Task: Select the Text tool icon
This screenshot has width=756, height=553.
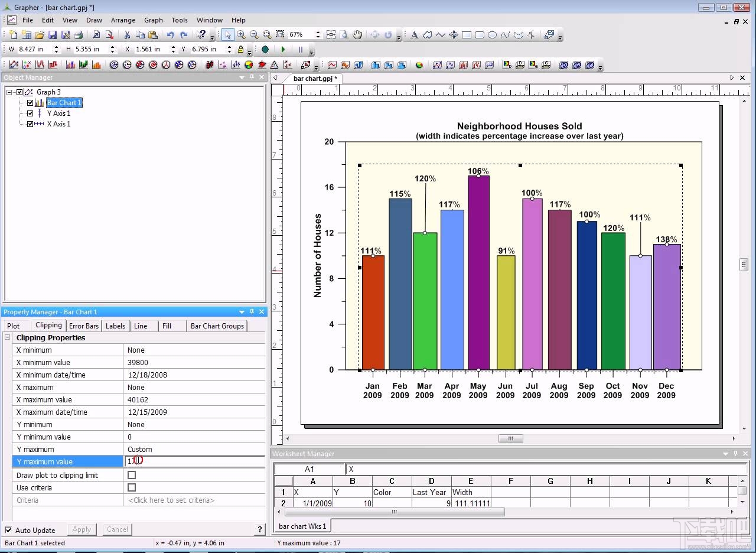Action: click(x=415, y=35)
